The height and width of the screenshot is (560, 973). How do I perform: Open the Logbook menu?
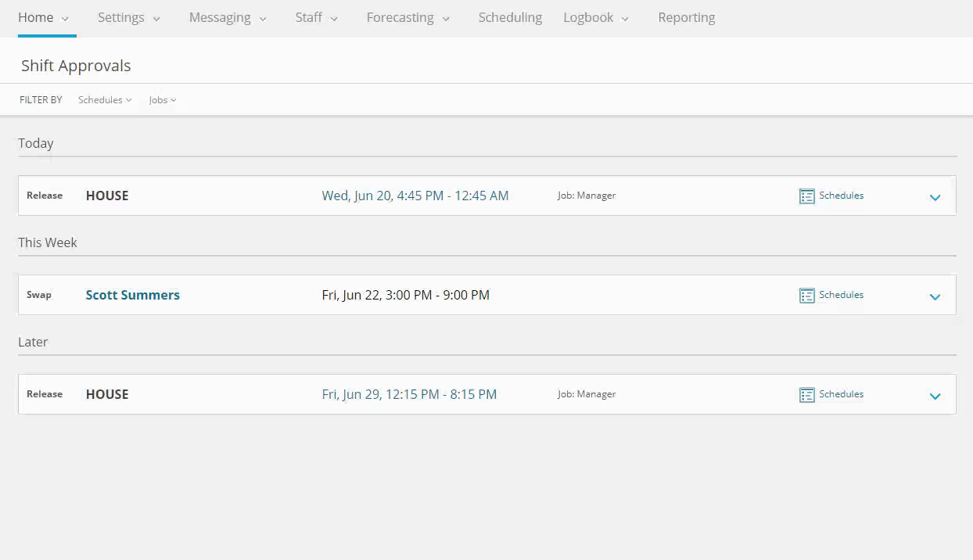596,17
